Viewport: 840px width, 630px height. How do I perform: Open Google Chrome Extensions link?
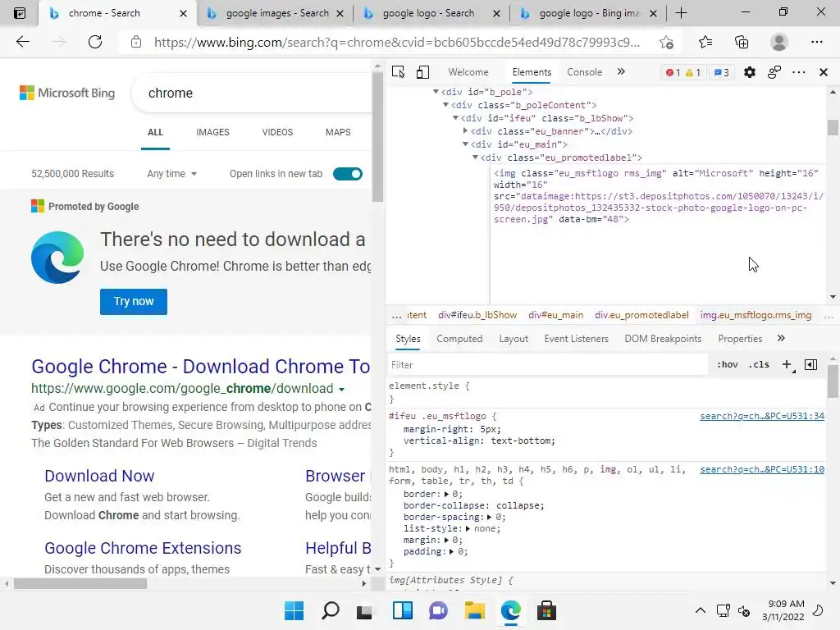pos(143,548)
